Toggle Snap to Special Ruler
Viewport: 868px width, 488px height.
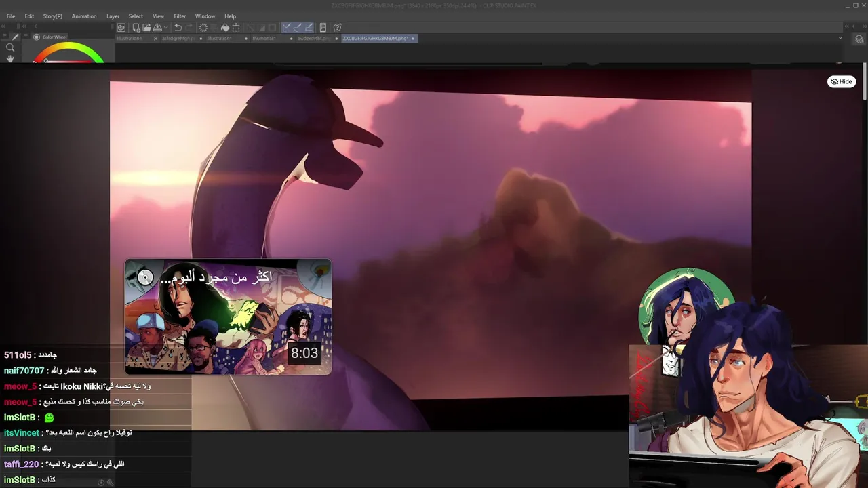298,28
